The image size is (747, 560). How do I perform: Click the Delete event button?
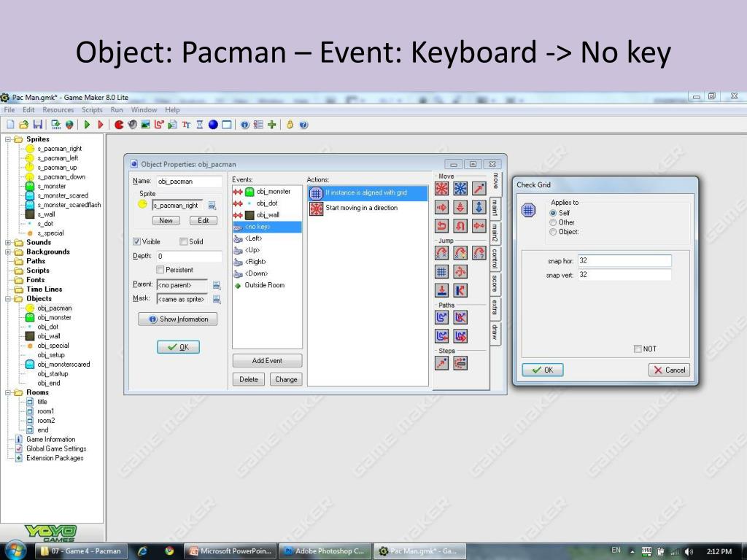(249, 379)
